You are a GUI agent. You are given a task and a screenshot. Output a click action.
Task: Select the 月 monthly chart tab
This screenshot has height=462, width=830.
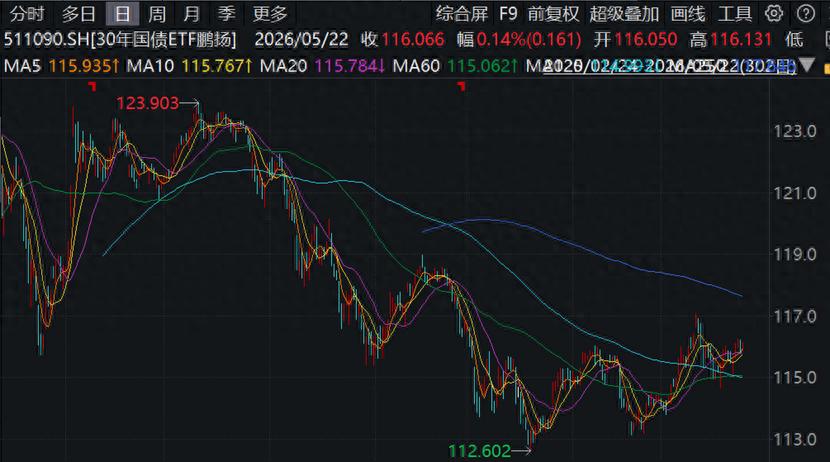(x=192, y=14)
